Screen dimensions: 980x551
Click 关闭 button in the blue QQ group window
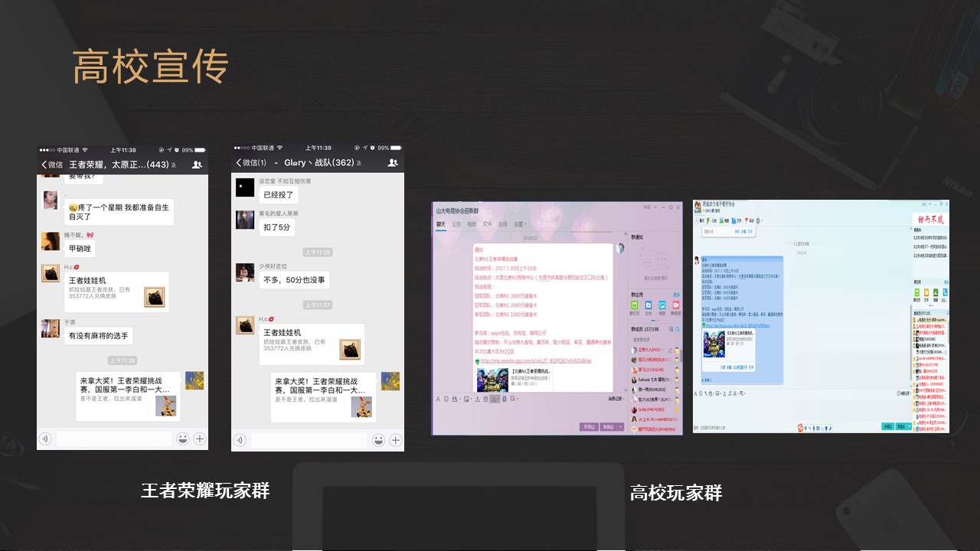tap(887, 426)
